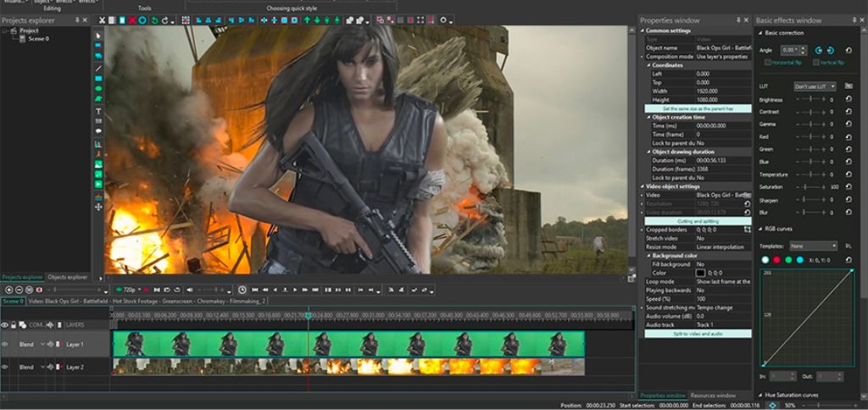The width and height of the screenshot is (868, 410).
Task: Select the line drawing tool
Action: coord(98,68)
